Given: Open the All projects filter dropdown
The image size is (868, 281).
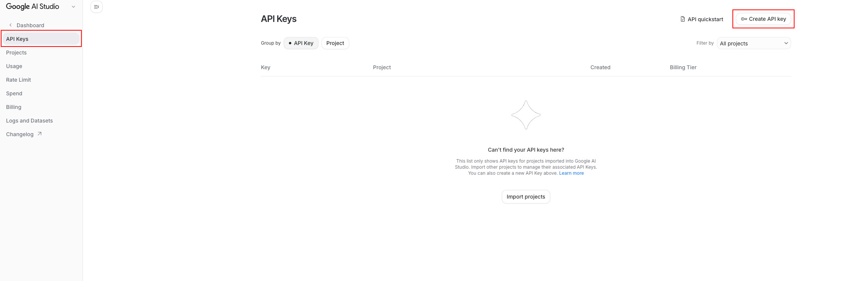Looking at the screenshot, I should tap(754, 43).
